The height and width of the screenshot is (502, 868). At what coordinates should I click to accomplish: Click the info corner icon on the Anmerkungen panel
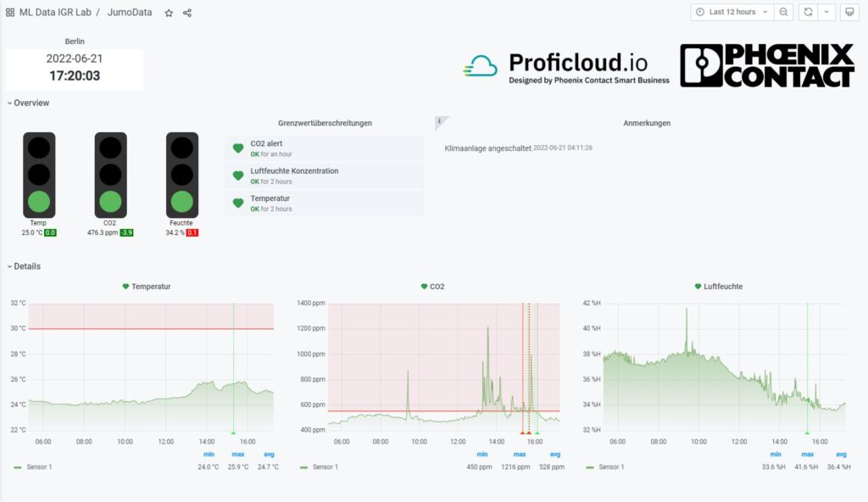click(x=439, y=121)
